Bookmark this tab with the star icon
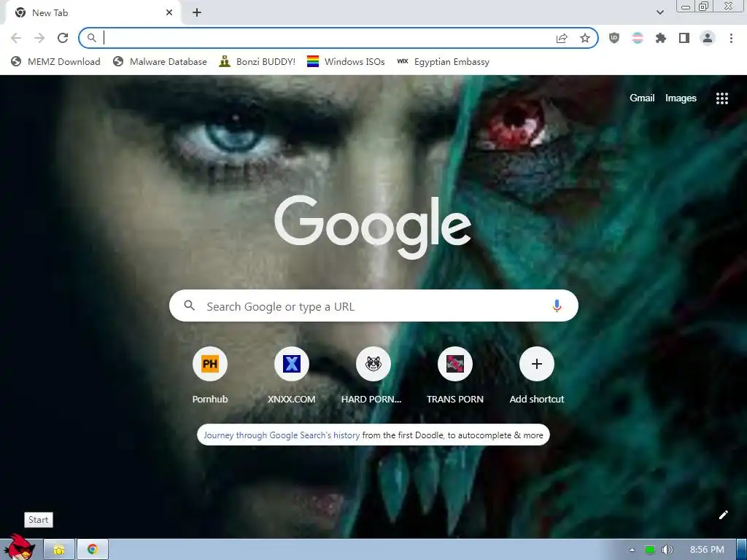 pos(585,38)
